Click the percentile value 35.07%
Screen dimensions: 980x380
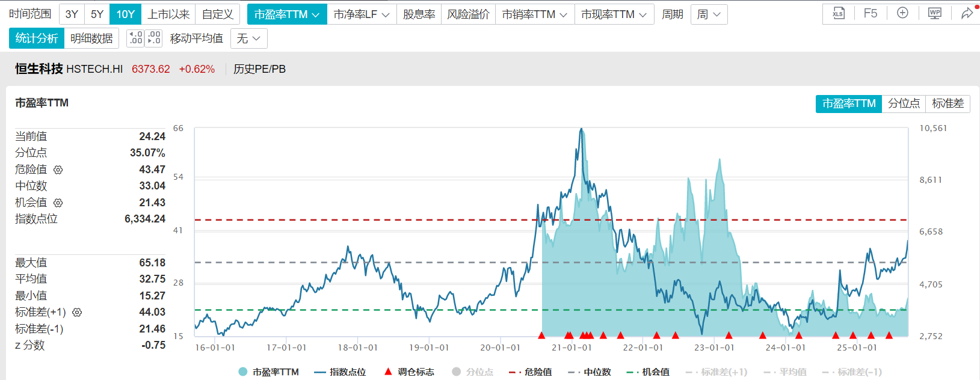point(147,153)
